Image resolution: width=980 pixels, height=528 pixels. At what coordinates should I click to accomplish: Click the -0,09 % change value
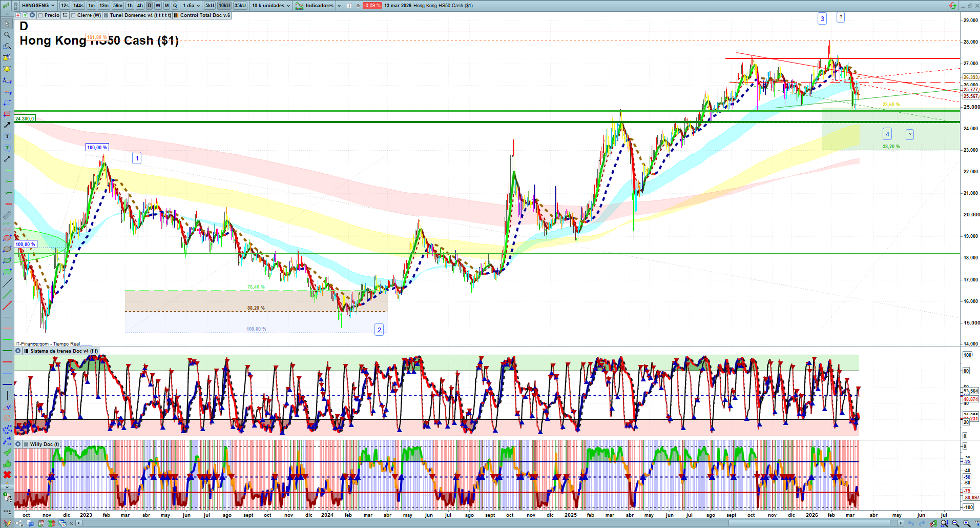pos(372,6)
